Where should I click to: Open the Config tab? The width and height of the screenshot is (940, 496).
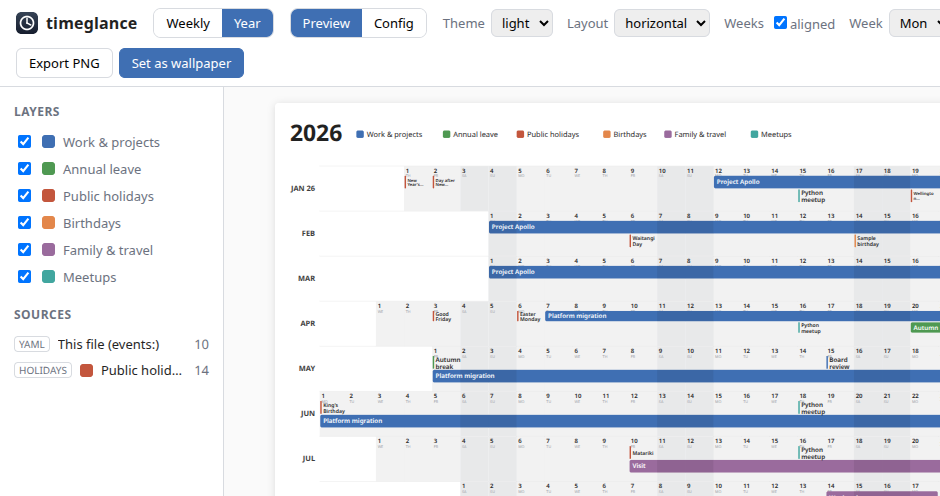[394, 23]
